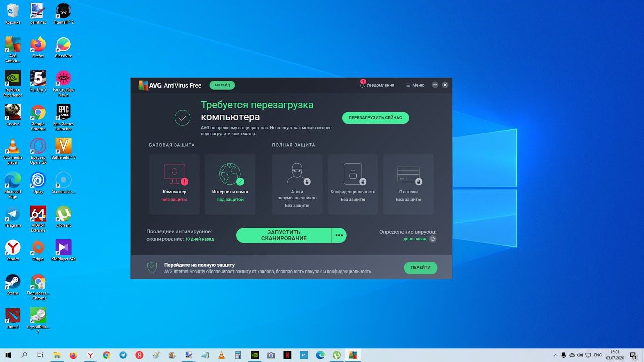
Task: Open the Уведомления bell notifications
Action: tap(377, 85)
